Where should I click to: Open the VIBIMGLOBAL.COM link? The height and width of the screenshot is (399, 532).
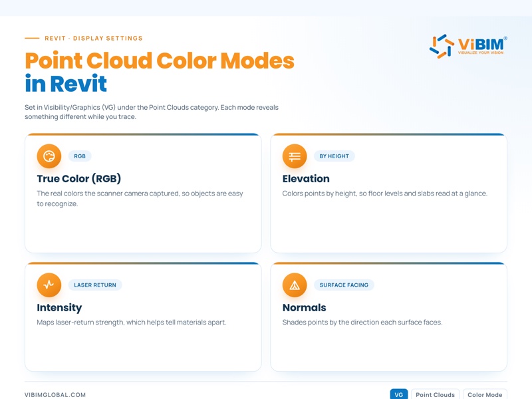click(55, 394)
